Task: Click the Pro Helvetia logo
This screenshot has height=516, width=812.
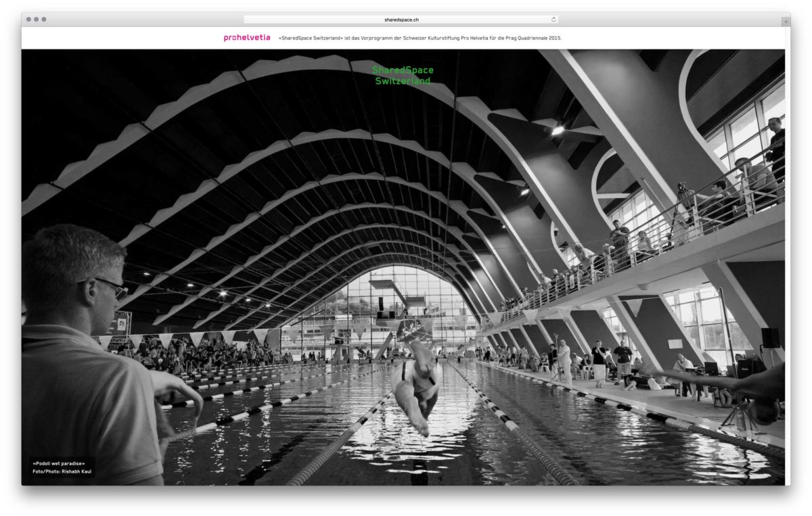Action: click(x=246, y=38)
